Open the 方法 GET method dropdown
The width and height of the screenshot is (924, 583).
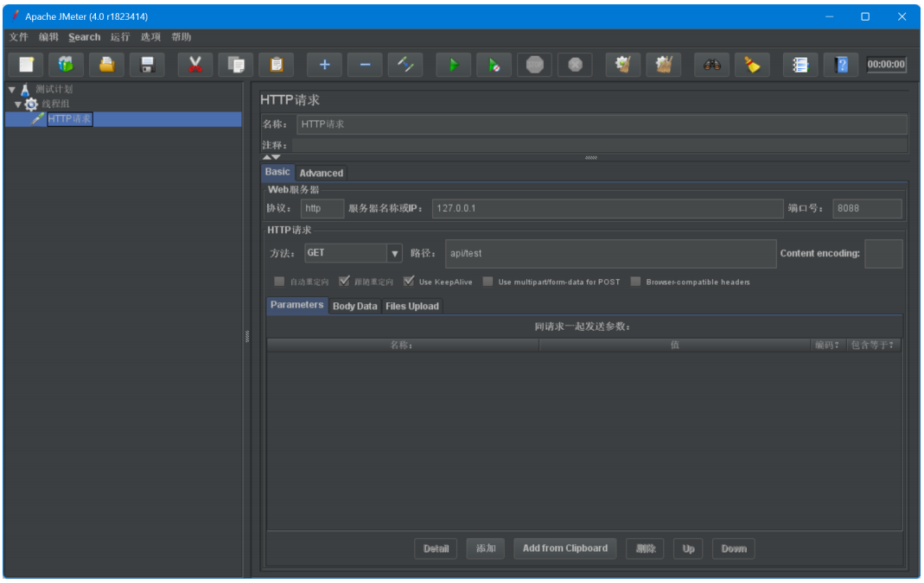394,253
